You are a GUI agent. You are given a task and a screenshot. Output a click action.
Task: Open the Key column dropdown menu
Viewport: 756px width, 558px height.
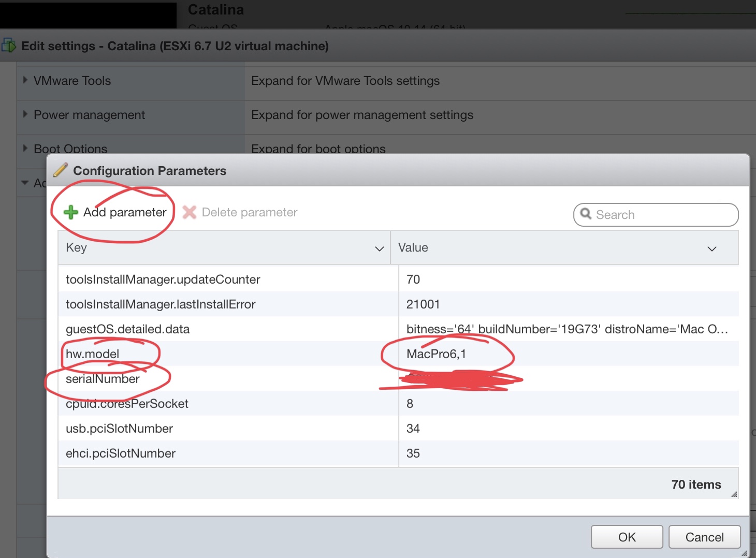379,248
